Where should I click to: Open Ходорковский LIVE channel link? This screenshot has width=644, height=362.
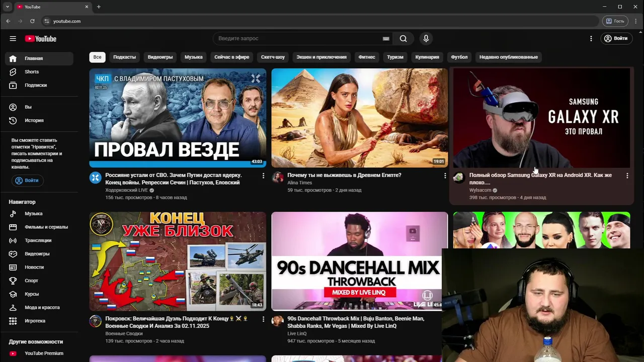tap(126, 190)
